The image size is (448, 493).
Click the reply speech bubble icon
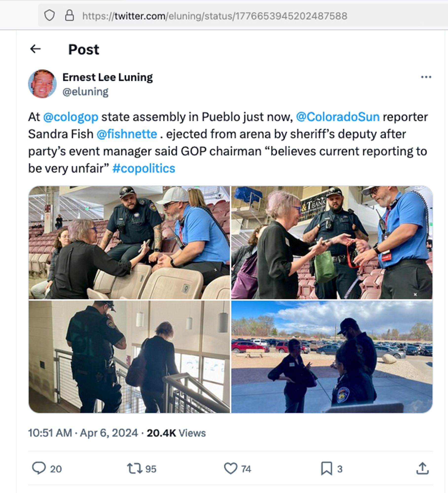tap(39, 468)
